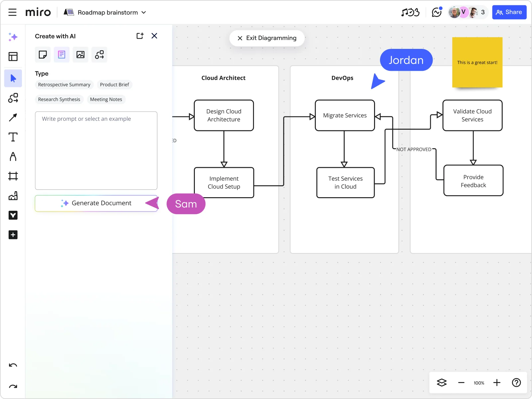Show all 3 collaborators

click(x=483, y=12)
